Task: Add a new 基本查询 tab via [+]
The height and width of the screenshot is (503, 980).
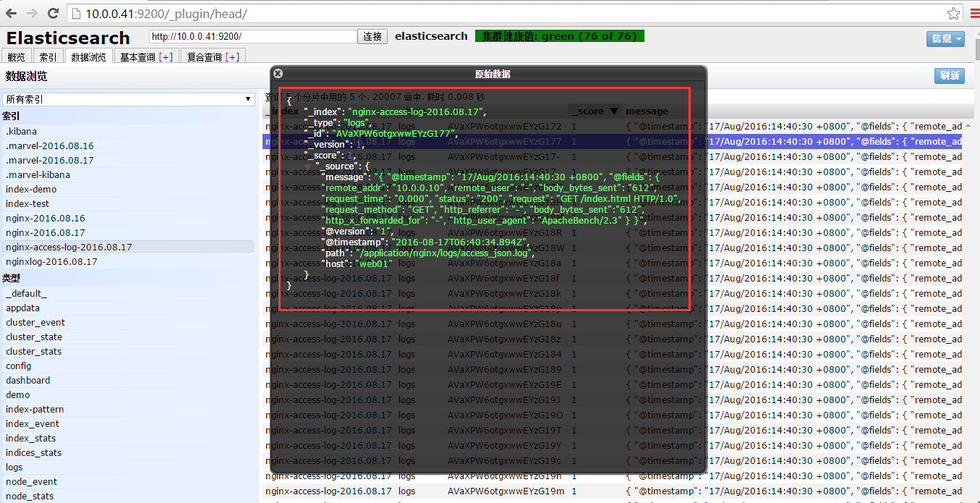Action: 166,57
